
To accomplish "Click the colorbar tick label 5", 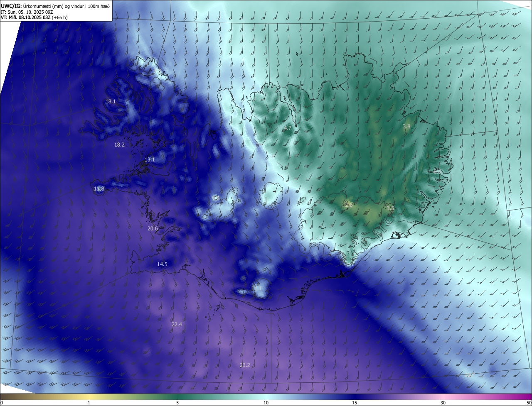I will 177,403.
